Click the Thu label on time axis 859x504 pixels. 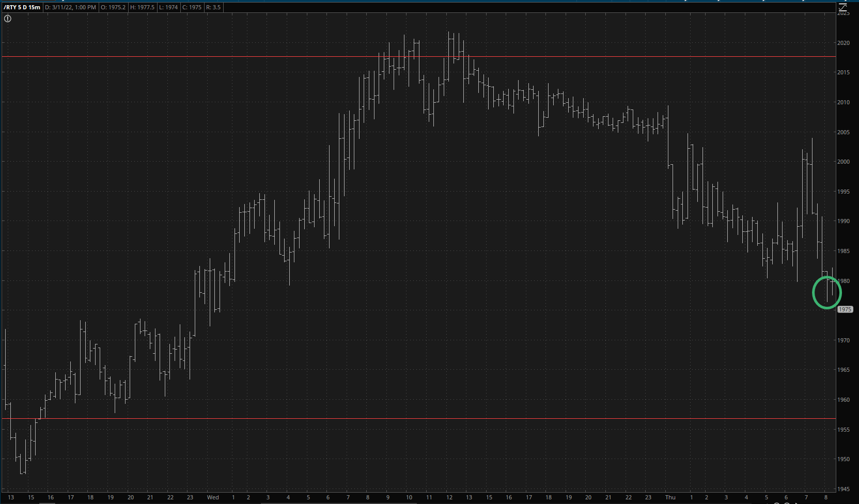(670, 497)
